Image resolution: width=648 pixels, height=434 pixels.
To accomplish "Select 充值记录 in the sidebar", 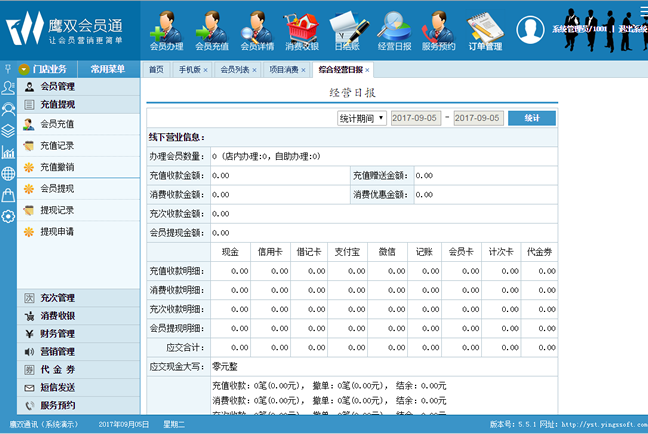I will [x=57, y=146].
